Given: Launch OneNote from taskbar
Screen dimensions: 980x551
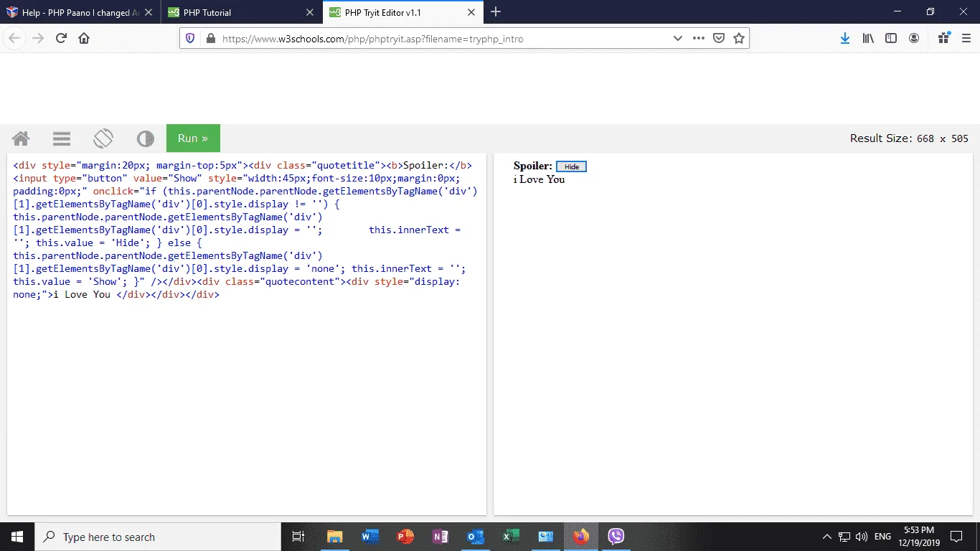Looking at the screenshot, I should 440,537.
